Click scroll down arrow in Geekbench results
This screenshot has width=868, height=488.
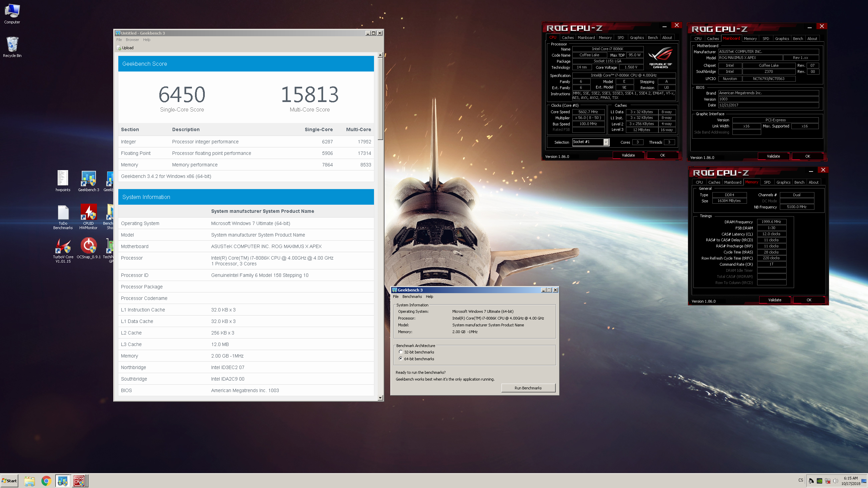[380, 398]
